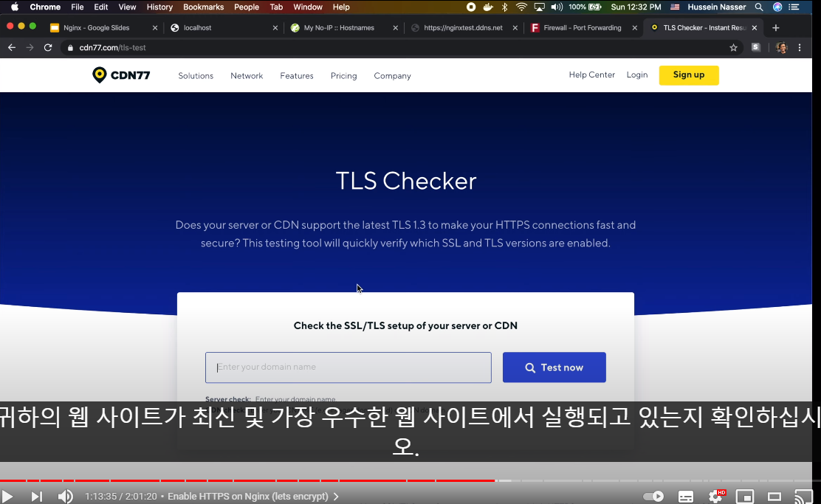The image size is (821, 504).
Task: Switch to the nginxtest.ddns.net tab
Action: [x=463, y=28]
